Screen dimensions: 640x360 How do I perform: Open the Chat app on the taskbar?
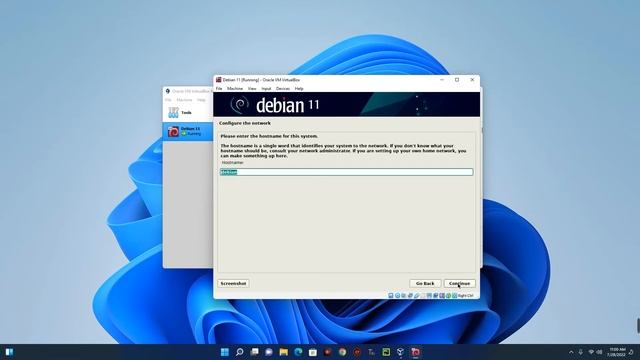269,352
